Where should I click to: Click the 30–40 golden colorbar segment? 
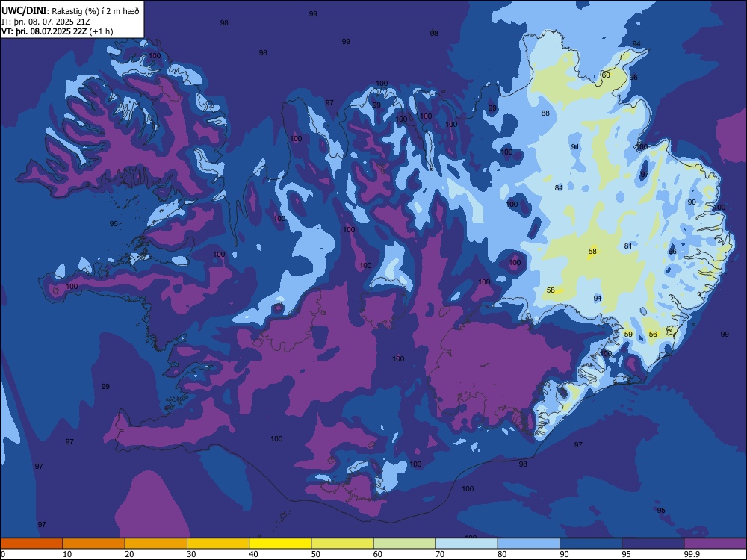tap(218, 544)
